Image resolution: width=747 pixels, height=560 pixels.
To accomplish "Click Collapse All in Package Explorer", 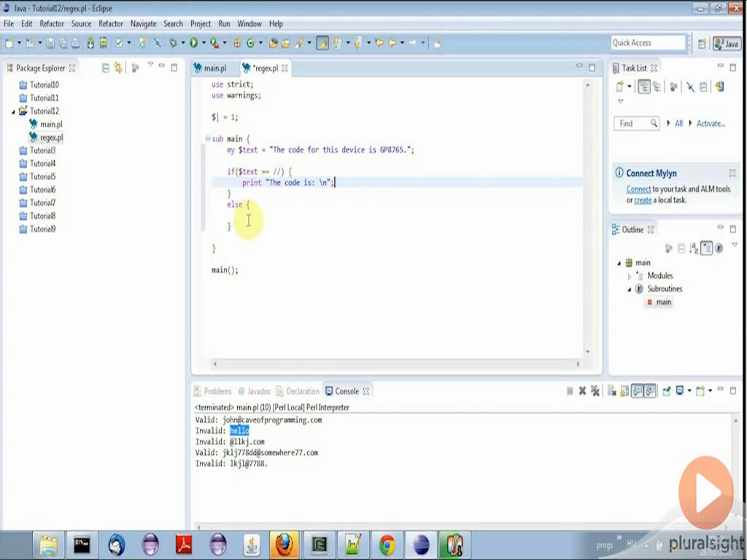I will pos(106,68).
